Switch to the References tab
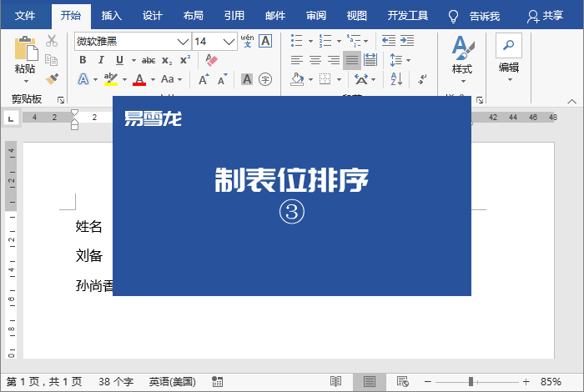The image size is (584, 392). pyautogui.click(x=234, y=16)
